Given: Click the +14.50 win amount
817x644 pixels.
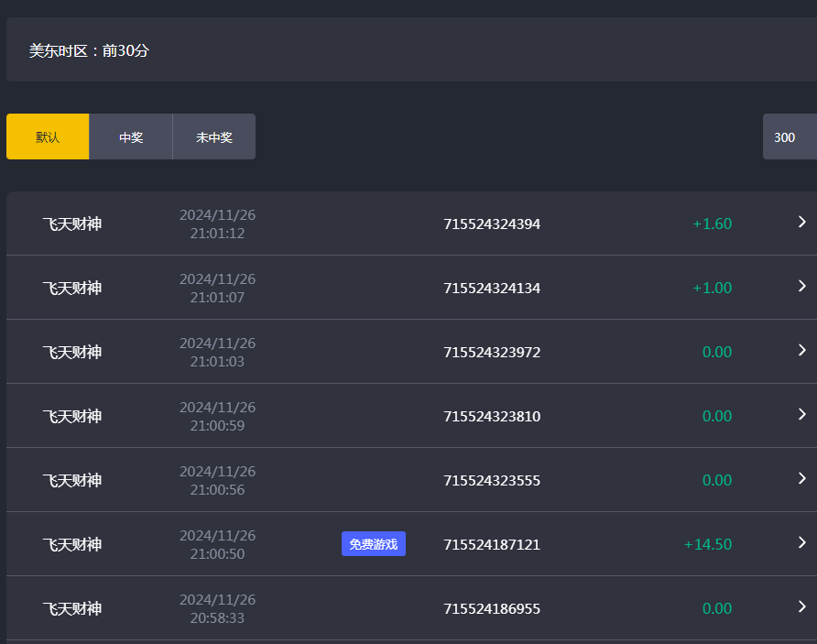Looking at the screenshot, I should 707,544.
